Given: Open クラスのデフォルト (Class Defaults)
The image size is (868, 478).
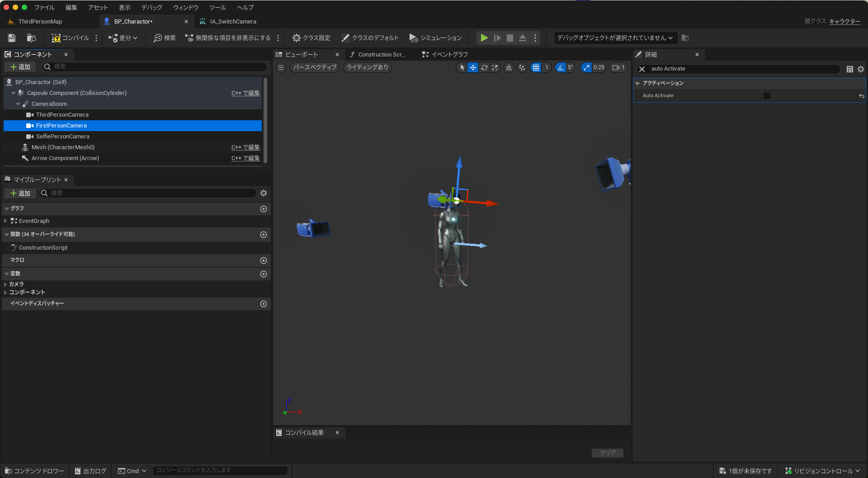Looking at the screenshot, I should pos(370,38).
